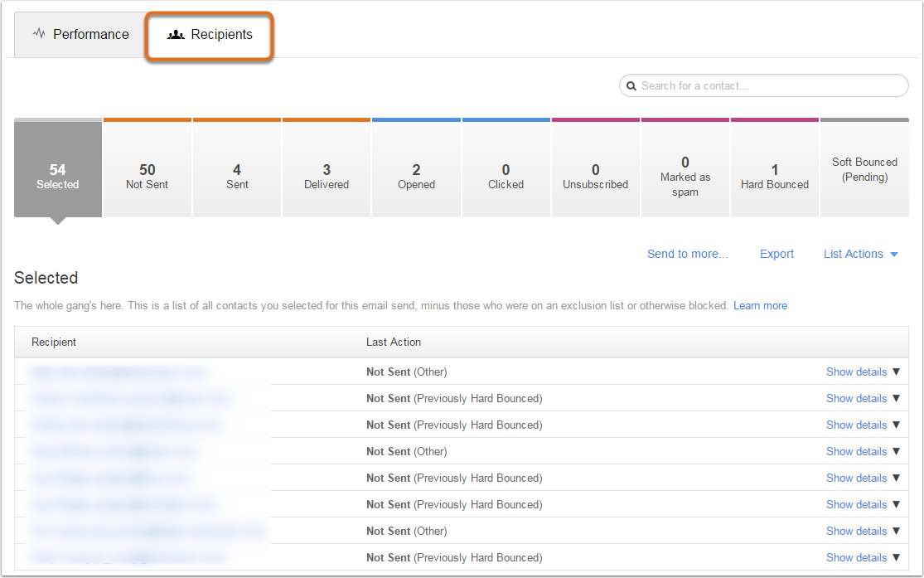View the 1 Hard Bounced recipient
The image size is (924, 578).
[x=775, y=168]
